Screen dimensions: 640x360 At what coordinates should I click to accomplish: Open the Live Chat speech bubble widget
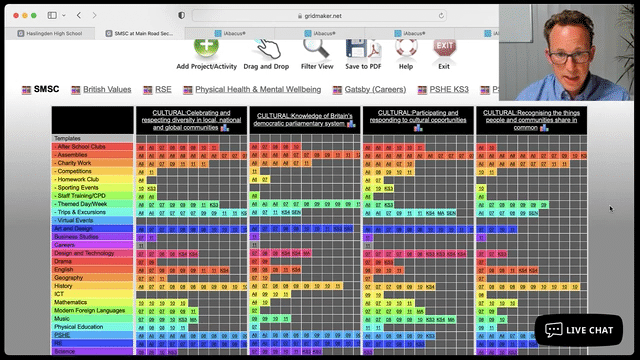click(579, 330)
